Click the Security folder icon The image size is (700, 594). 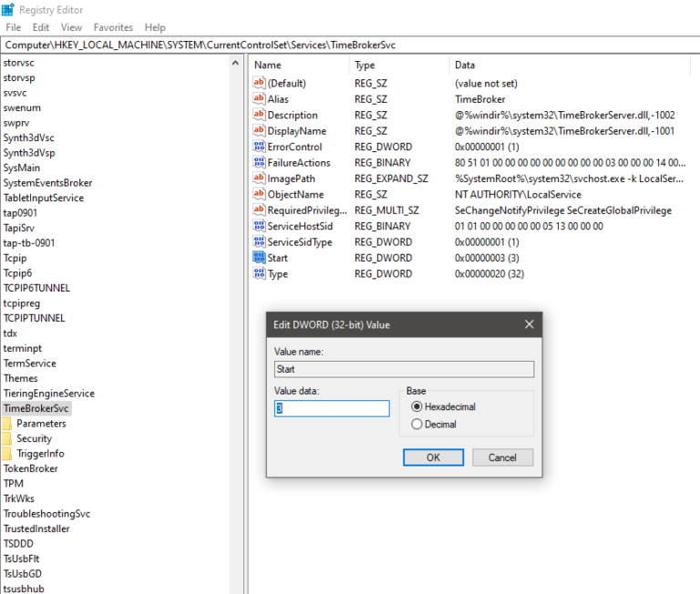tap(6, 438)
